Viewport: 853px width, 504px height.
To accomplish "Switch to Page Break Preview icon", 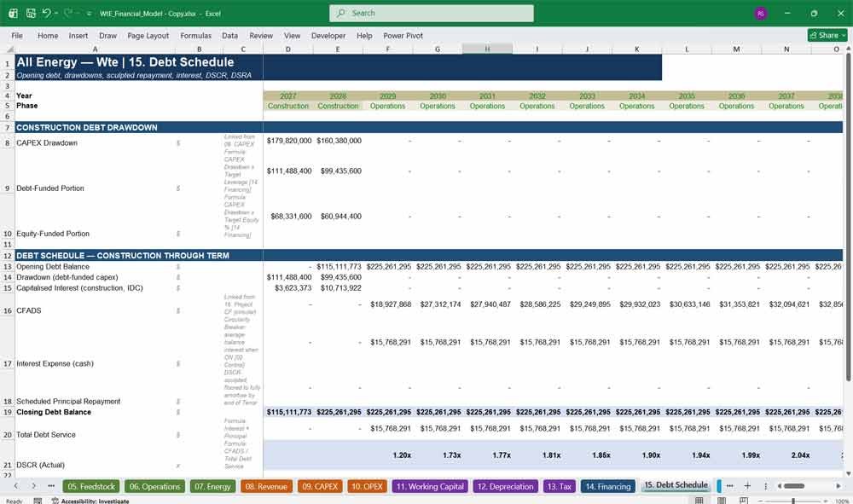I will click(744, 501).
